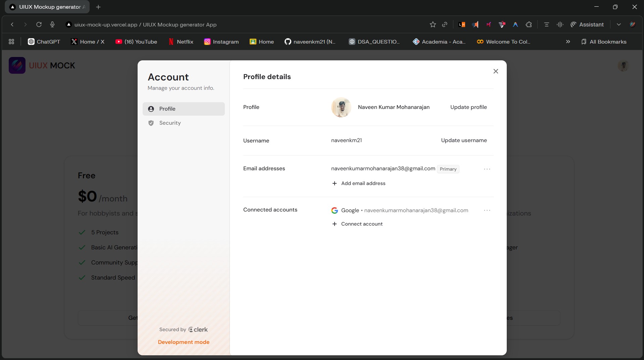
Task: Open the Welcome To Col bookmark
Action: (503, 42)
